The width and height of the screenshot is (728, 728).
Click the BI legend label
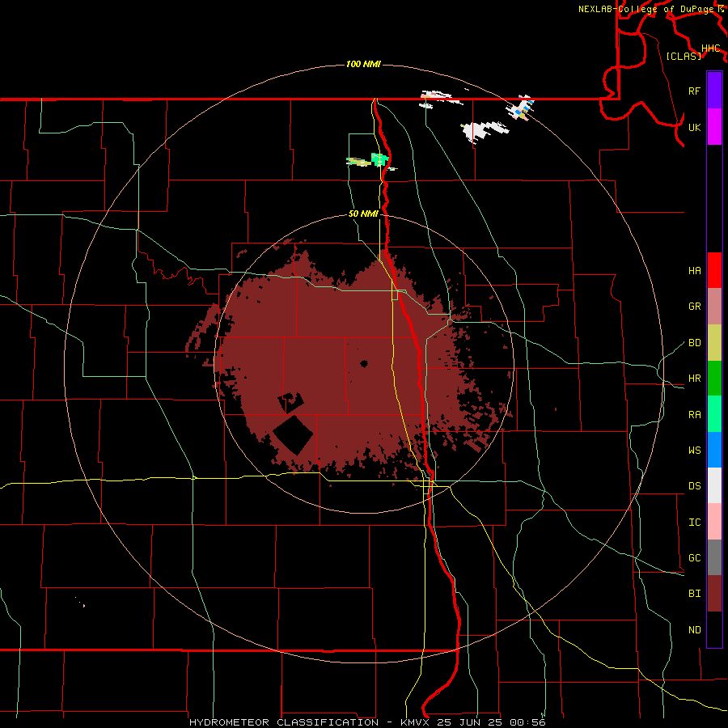(694, 594)
